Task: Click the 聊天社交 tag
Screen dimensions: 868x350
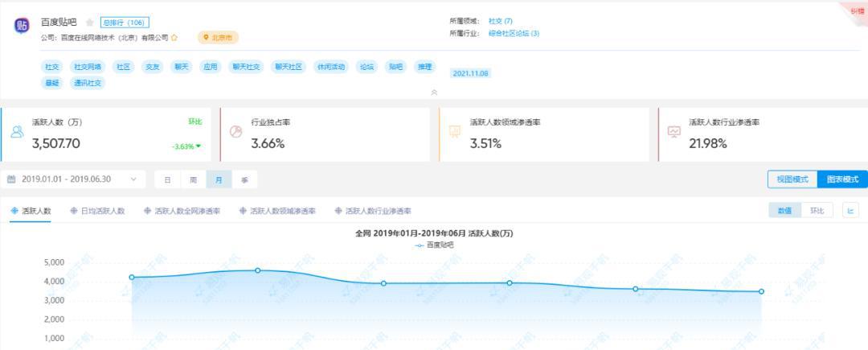Action: click(246, 67)
